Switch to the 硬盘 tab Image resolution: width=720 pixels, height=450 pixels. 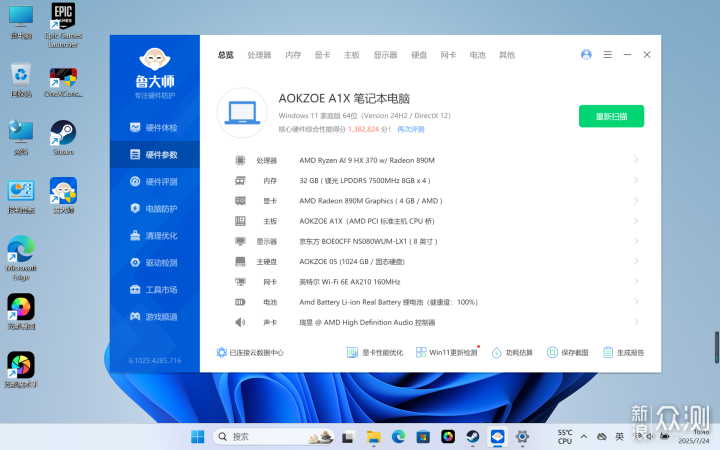click(419, 55)
